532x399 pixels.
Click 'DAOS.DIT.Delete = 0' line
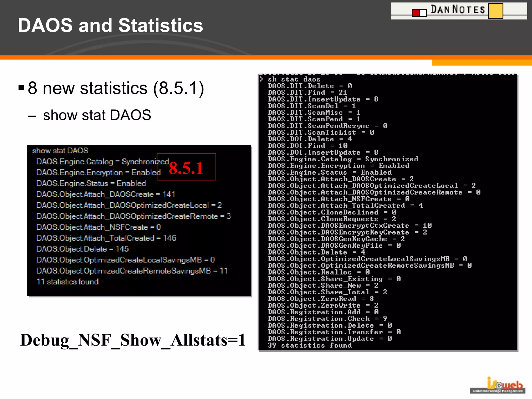click(310, 86)
